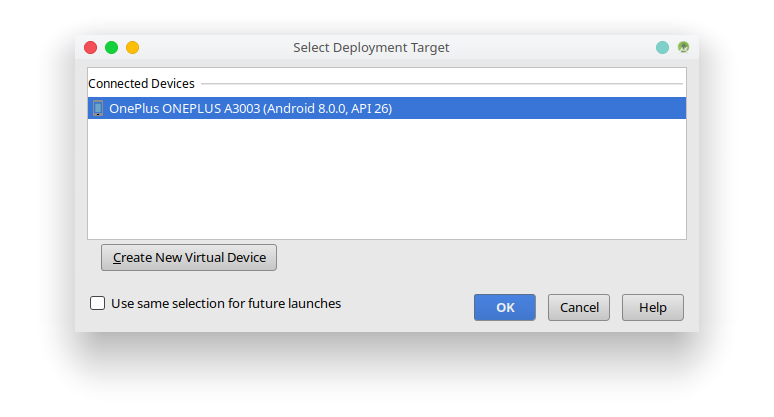This screenshot has height=417, width=774.
Task: Click the teal circle title bar button
Action: (662, 47)
